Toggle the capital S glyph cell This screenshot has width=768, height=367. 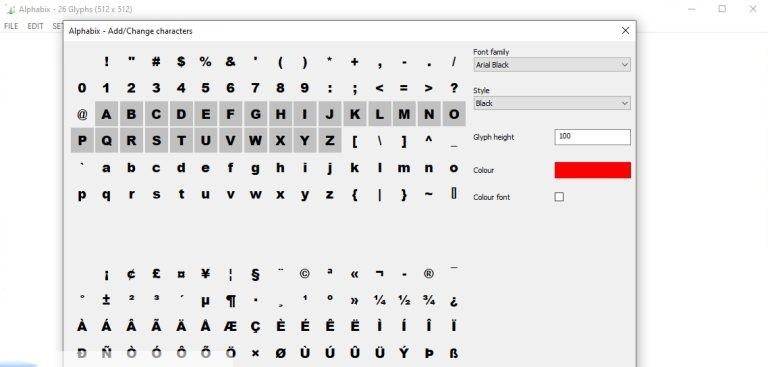(x=156, y=141)
